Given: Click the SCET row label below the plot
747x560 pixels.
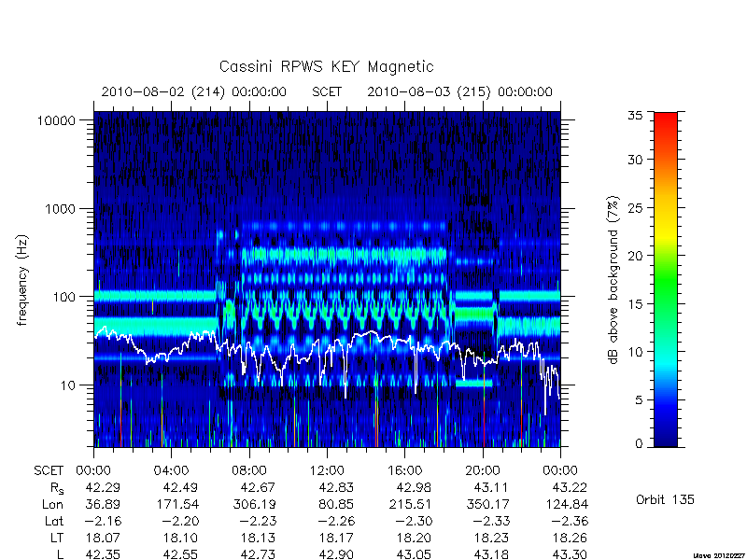Looking at the screenshot, I should point(49,471).
